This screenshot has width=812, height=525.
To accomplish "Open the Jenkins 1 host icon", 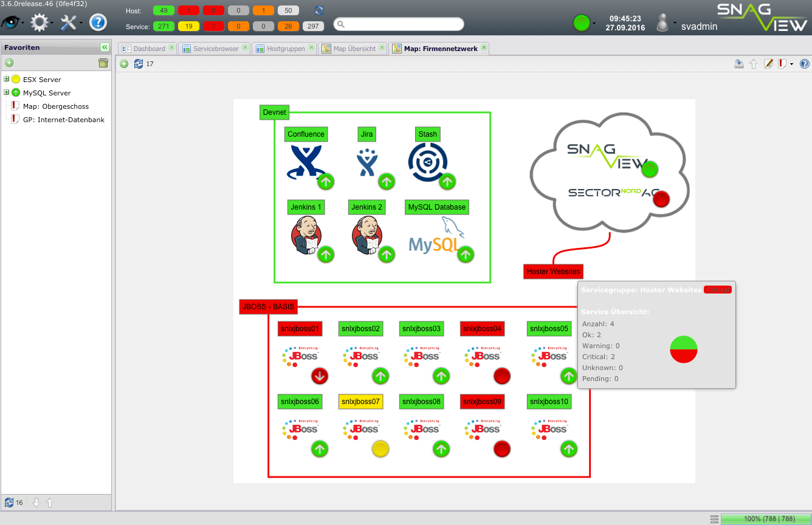I will [x=306, y=236].
